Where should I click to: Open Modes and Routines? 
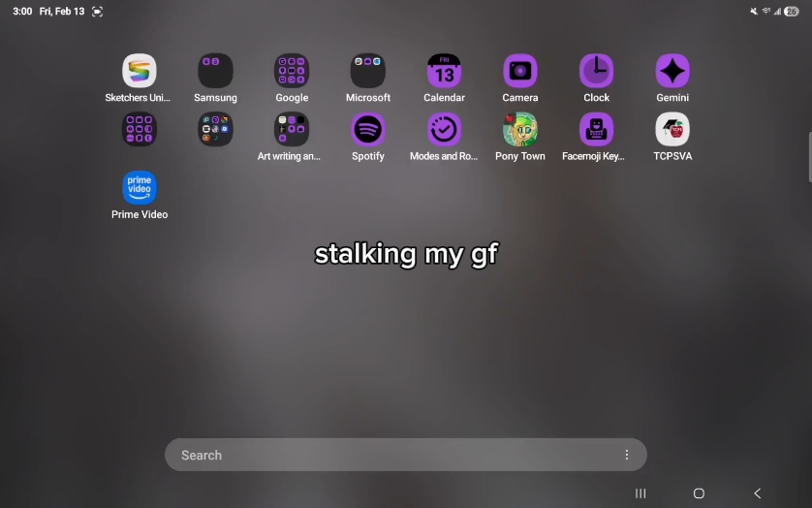444,129
